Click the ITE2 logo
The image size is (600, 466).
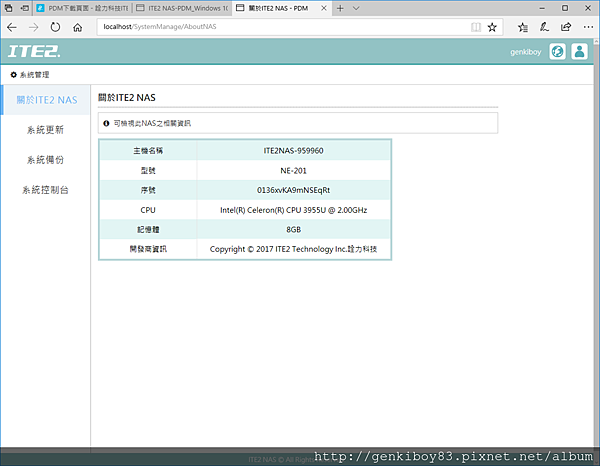(x=34, y=51)
